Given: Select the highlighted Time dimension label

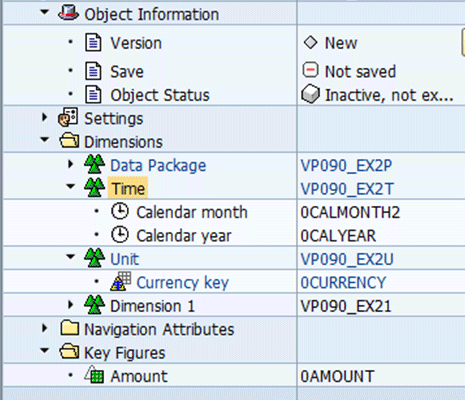Looking at the screenshot, I should click(x=128, y=188).
